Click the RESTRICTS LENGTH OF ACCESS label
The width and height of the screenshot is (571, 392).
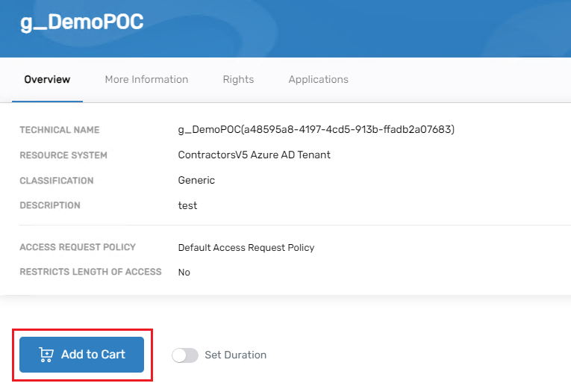tap(90, 272)
